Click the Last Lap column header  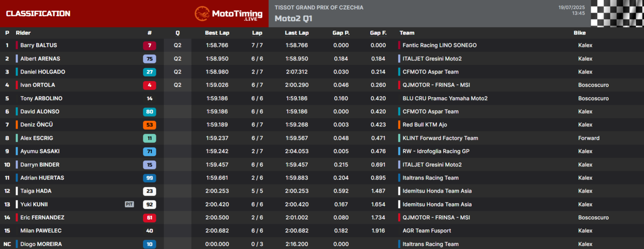pos(297,33)
